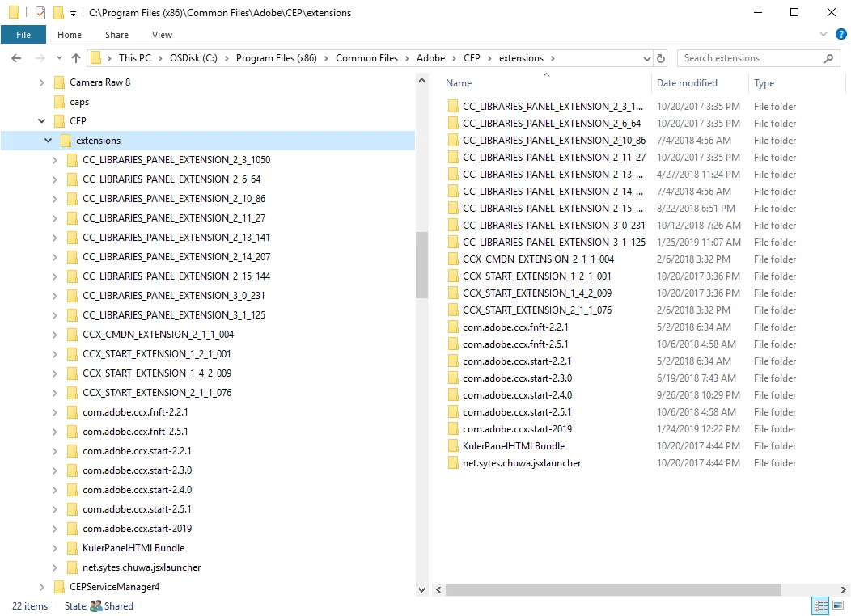Viewport: 851px width, 616px height.
Task: Click the folder icon of CC_LIBRARIES_PANEL_EXTENSION_3_1_125 in the tree
Action: tap(72, 315)
